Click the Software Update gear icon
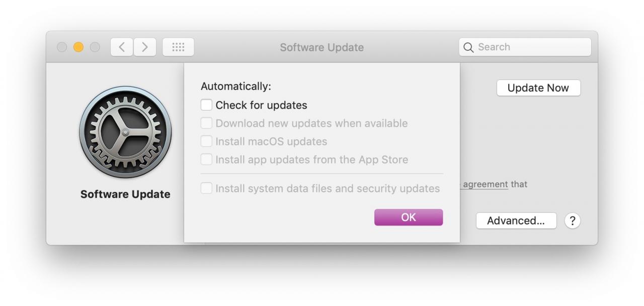 coord(125,132)
